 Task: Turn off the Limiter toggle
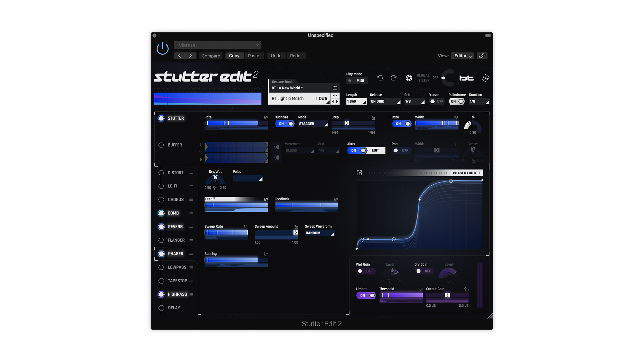click(366, 295)
